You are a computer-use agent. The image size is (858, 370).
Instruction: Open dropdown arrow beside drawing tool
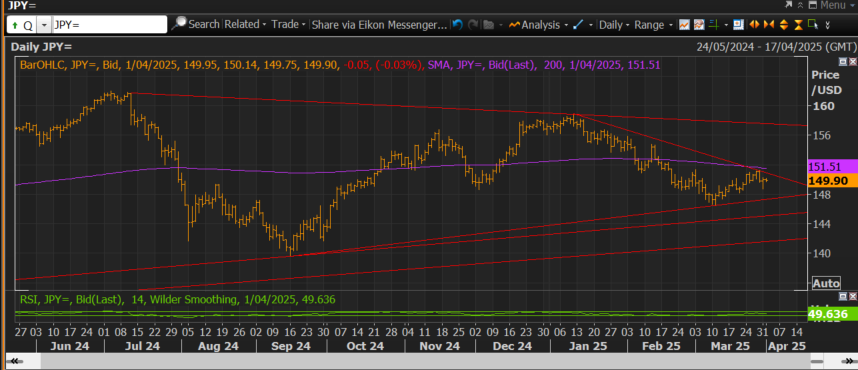(x=591, y=25)
